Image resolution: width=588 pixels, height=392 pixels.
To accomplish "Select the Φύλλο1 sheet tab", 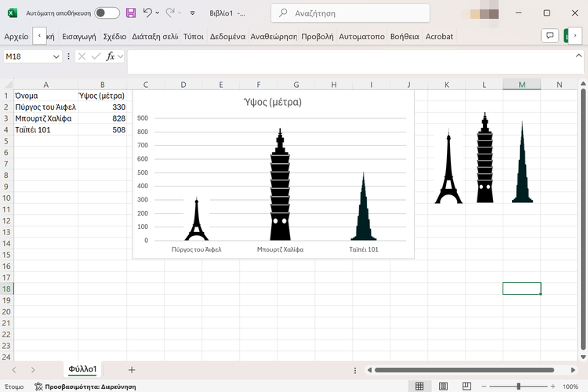I will point(83,369).
